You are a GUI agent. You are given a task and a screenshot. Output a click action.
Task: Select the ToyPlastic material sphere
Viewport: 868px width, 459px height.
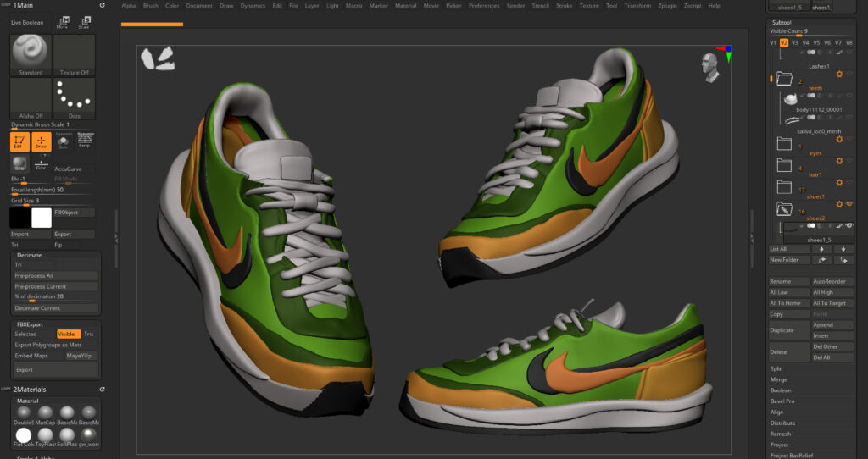tap(45, 434)
